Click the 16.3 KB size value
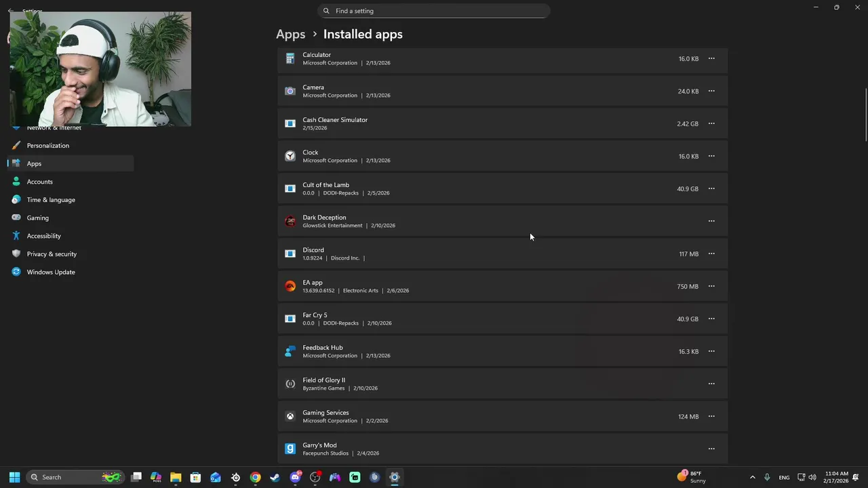Screen dimensions: 868x488 pyautogui.click(x=688, y=352)
